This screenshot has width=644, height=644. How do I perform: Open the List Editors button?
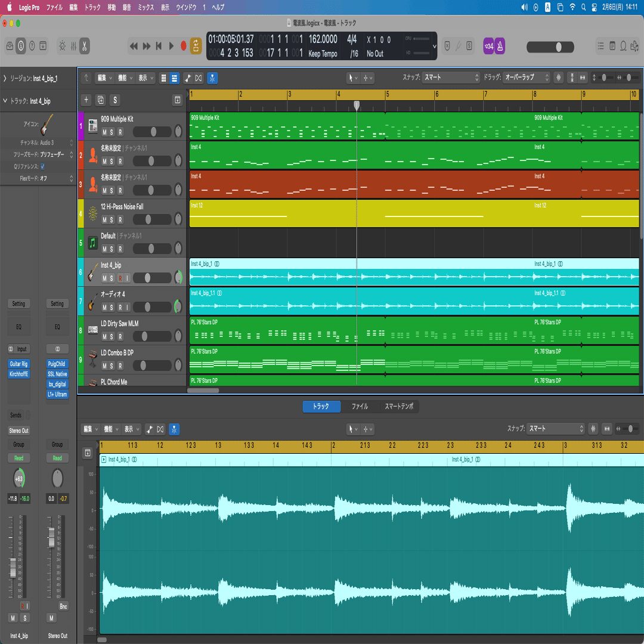[x=601, y=46]
